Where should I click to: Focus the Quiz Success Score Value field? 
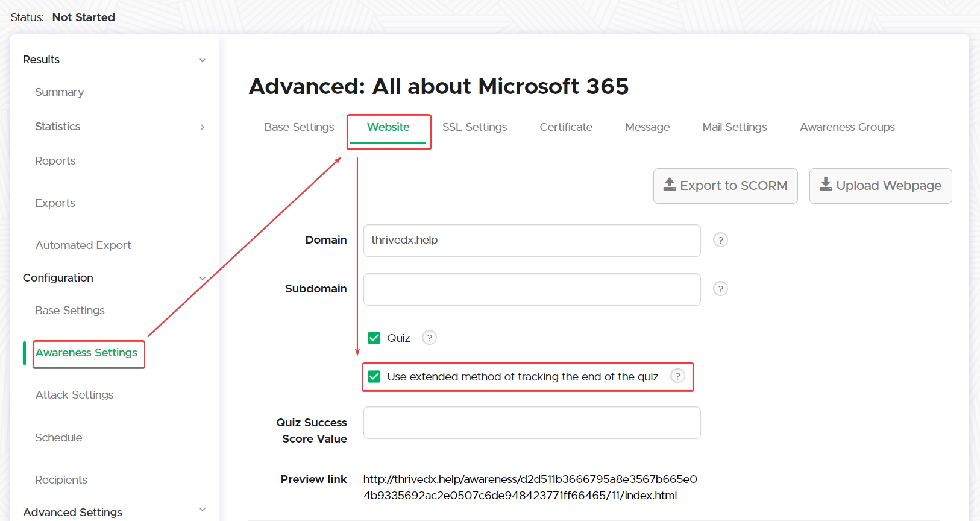point(532,423)
